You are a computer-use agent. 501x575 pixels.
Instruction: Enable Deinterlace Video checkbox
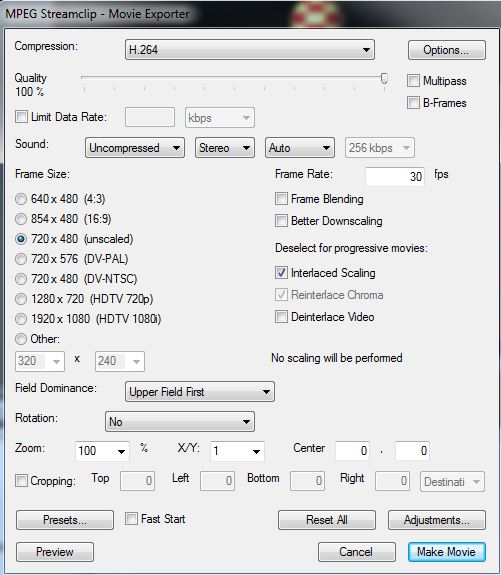click(x=281, y=317)
